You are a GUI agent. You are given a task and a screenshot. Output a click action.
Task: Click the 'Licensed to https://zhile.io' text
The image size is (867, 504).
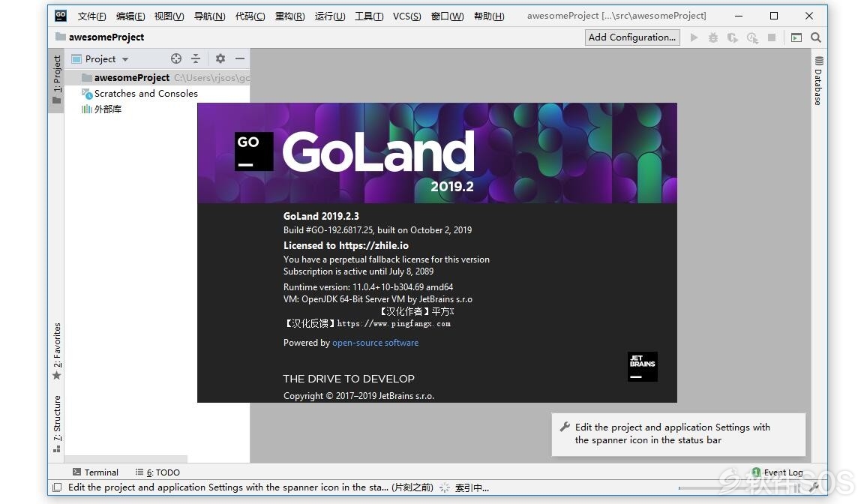pos(346,245)
